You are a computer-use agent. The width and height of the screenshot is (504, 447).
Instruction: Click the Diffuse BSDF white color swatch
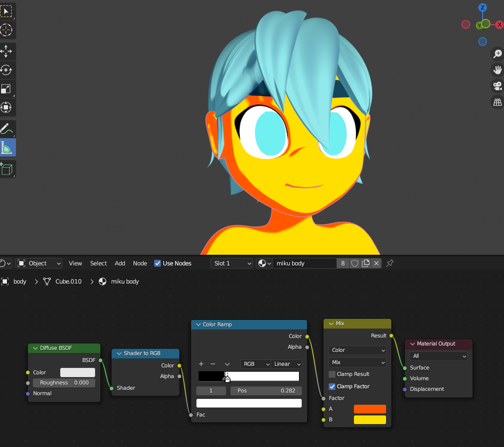[78, 372]
